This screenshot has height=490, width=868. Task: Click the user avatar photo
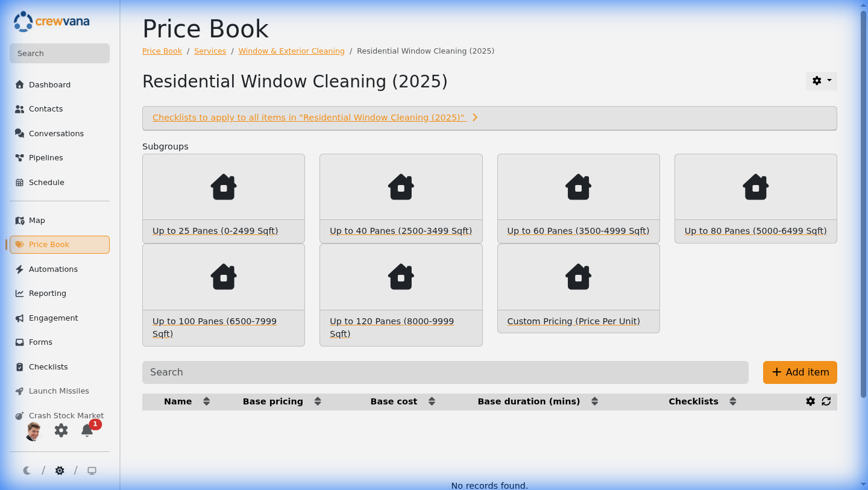33,431
